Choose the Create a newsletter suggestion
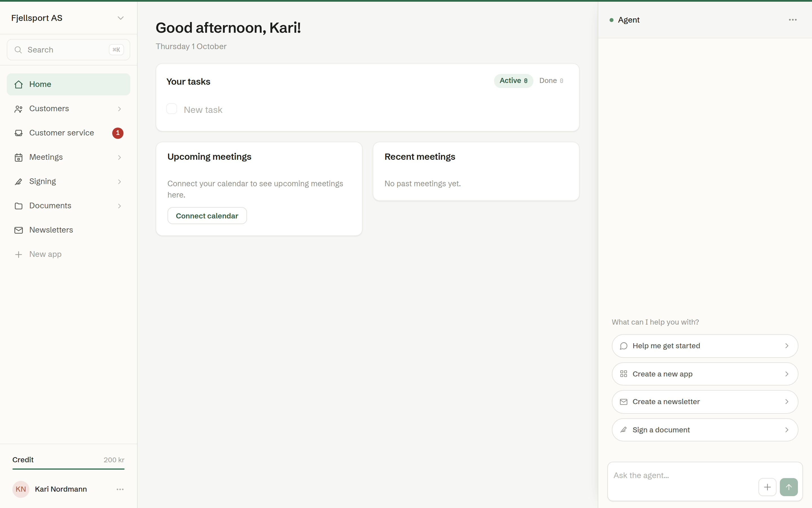Screen dimensions: 812x508 [705, 402]
